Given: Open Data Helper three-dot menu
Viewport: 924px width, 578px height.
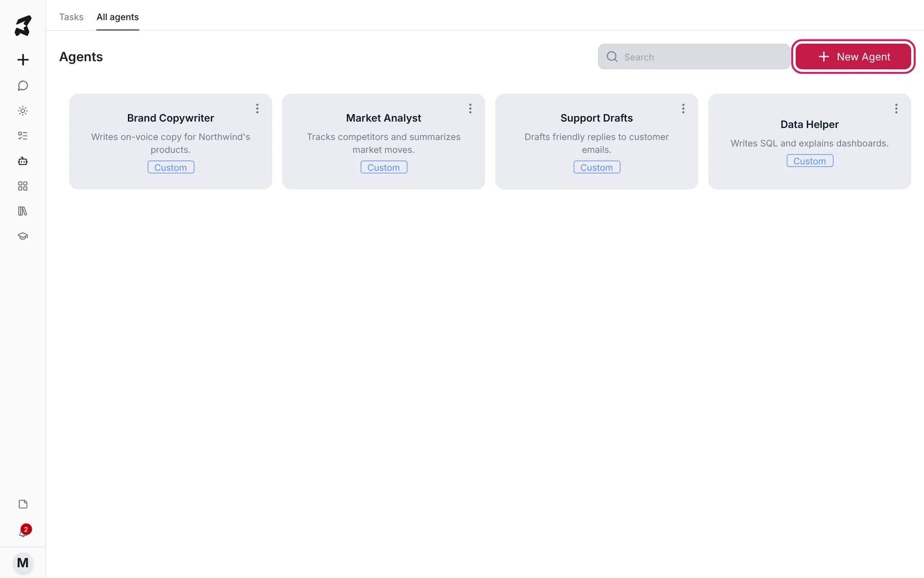Looking at the screenshot, I should point(896,108).
